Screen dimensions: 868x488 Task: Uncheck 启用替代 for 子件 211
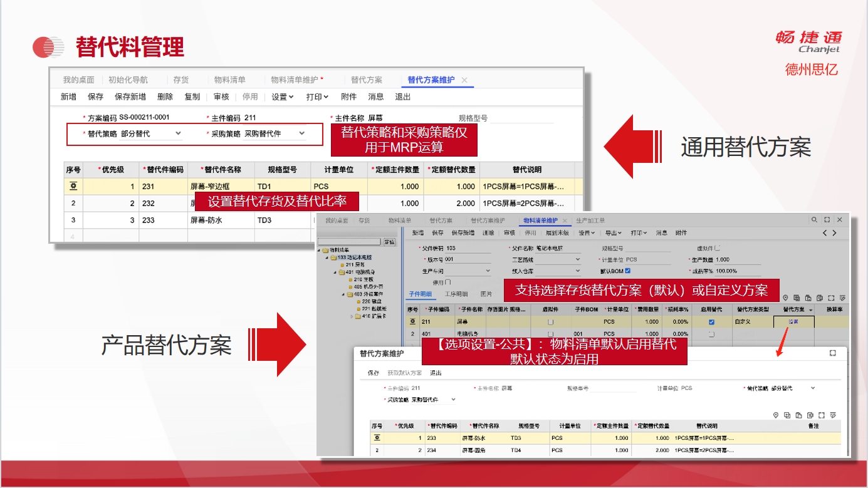pos(711,322)
